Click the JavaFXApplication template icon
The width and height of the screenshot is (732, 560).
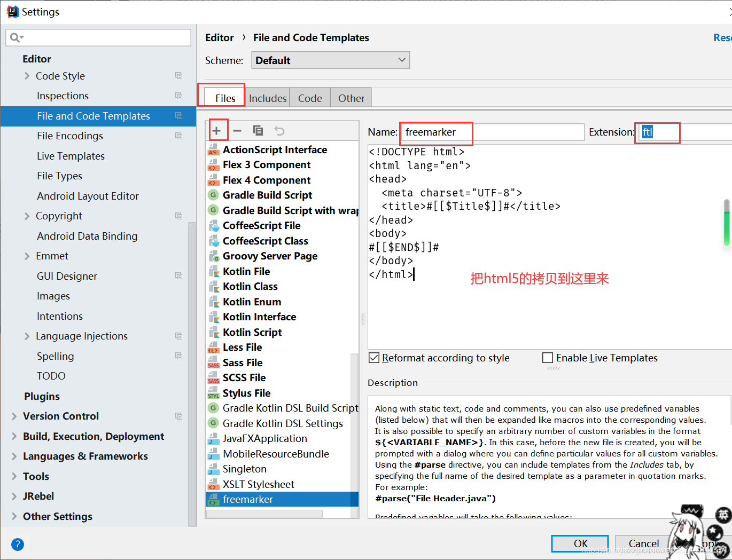214,438
